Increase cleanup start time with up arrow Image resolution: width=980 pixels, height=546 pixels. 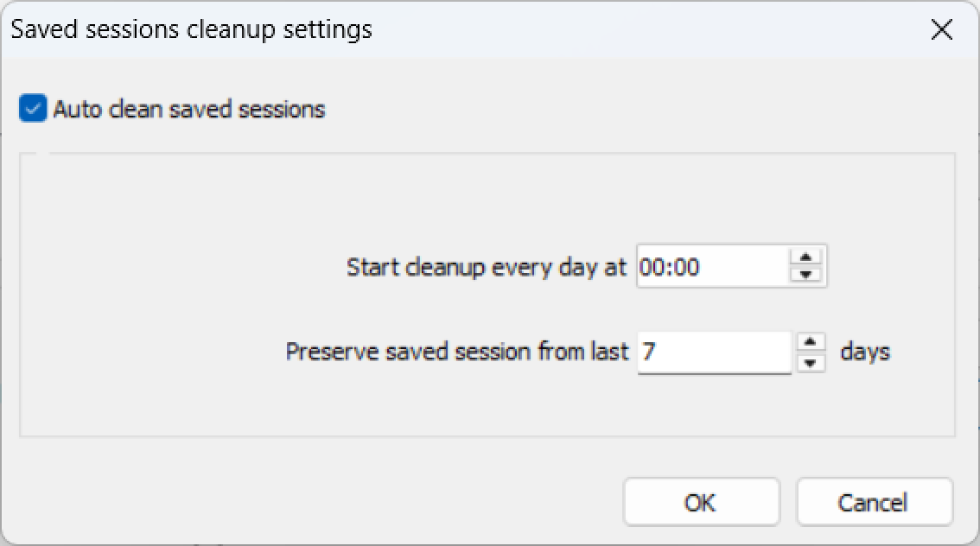(x=805, y=257)
